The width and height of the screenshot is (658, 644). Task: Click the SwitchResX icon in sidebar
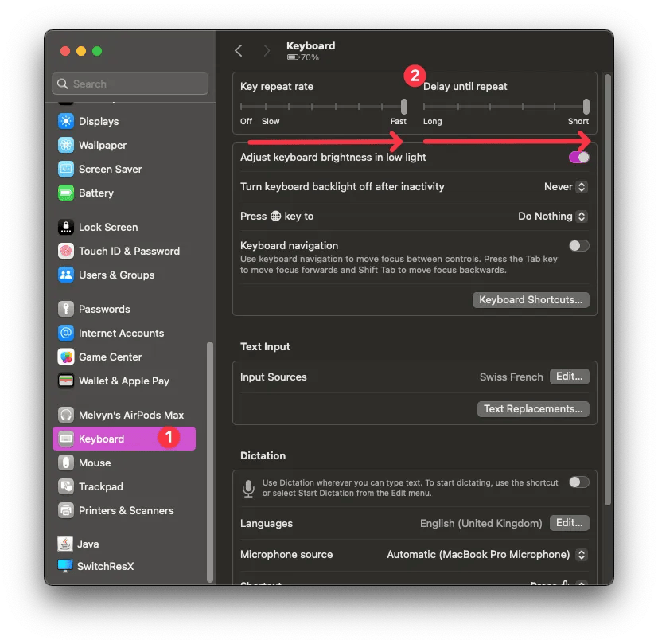(66, 566)
